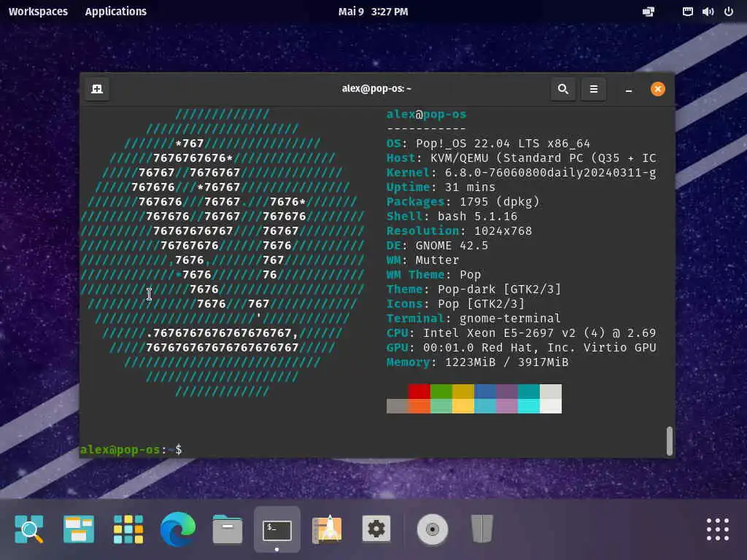Click the Memory value '1223MiB / 3917MiB'
747x560 pixels.
click(x=506, y=362)
